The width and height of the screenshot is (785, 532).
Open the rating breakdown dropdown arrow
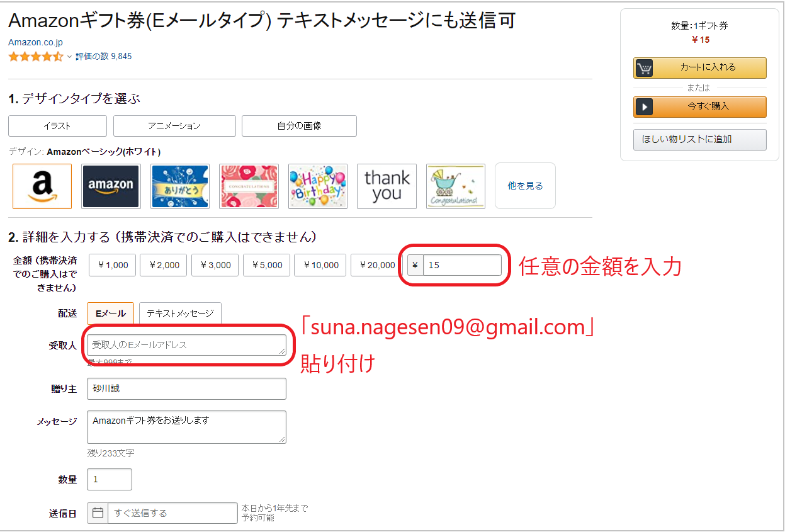point(69,57)
